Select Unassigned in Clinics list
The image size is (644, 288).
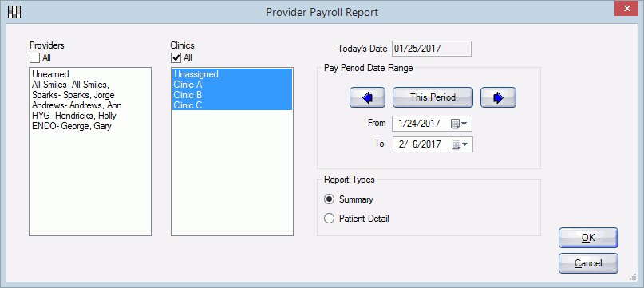pyautogui.click(x=232, y=74)
